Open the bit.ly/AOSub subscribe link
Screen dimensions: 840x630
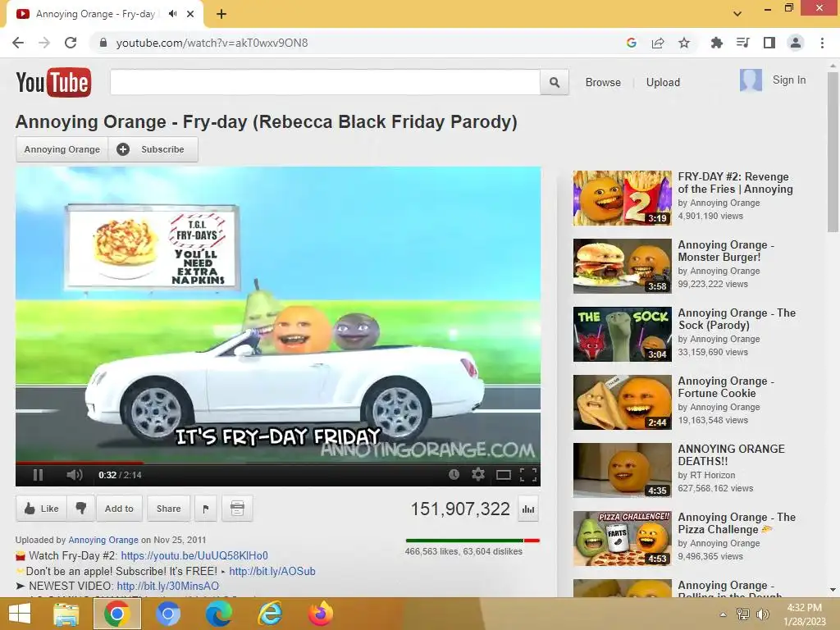(x=272, y=571)
